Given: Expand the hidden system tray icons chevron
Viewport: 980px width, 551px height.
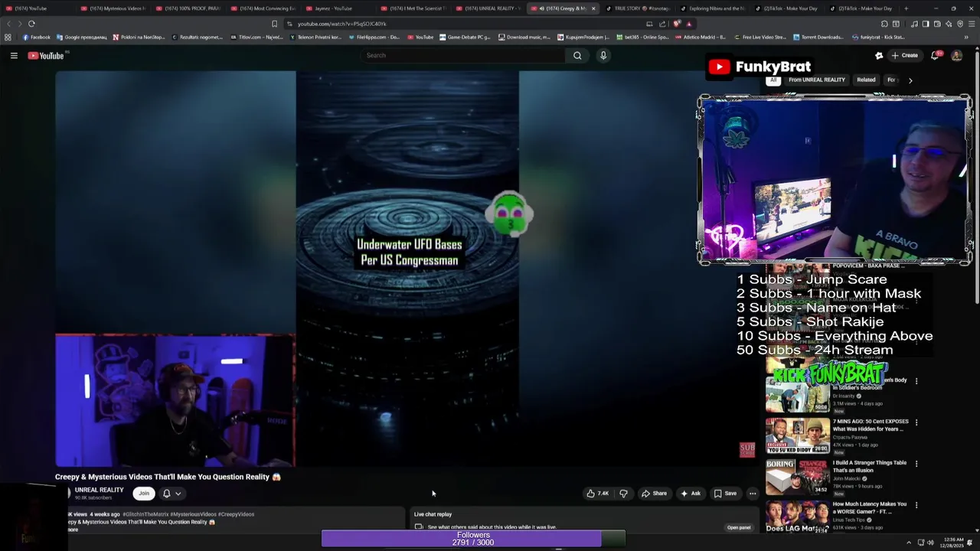Looking at the screenshot, I should pyautogui.click(x=909, y=543).
